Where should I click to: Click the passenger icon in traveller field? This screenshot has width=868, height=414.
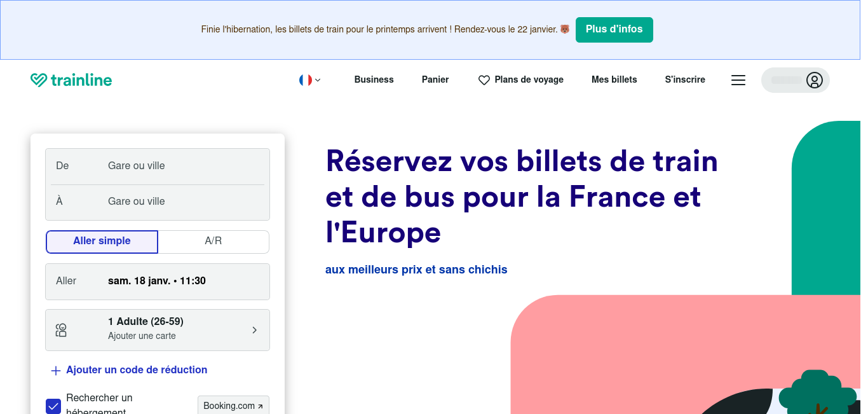pyautogui.click(x=61, y=330)
